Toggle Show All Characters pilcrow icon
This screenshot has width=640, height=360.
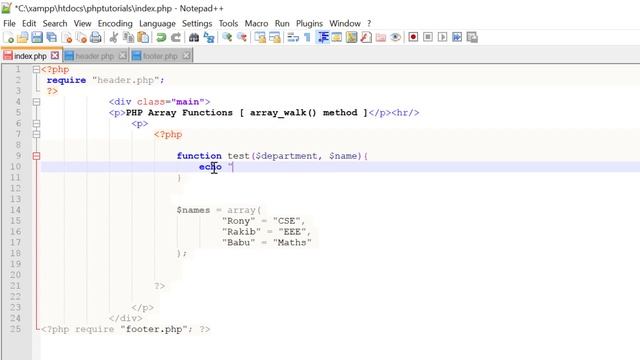coord(307,38)
